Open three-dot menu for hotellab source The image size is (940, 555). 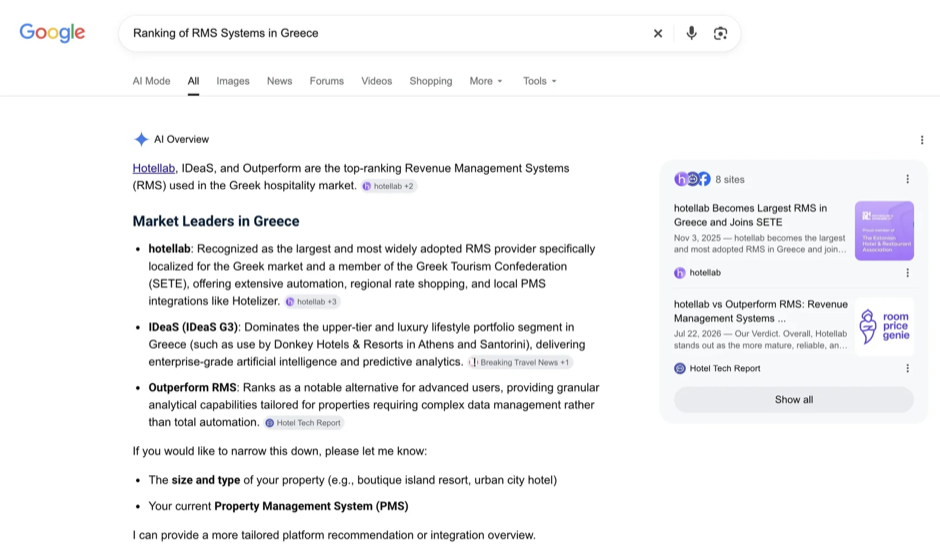(907, 273)
